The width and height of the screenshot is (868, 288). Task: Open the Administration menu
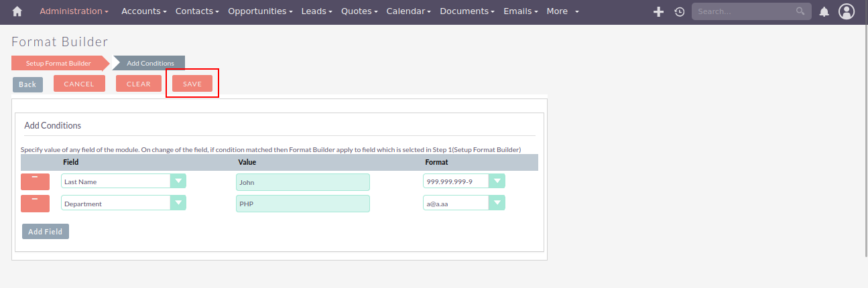coord(74,11)
